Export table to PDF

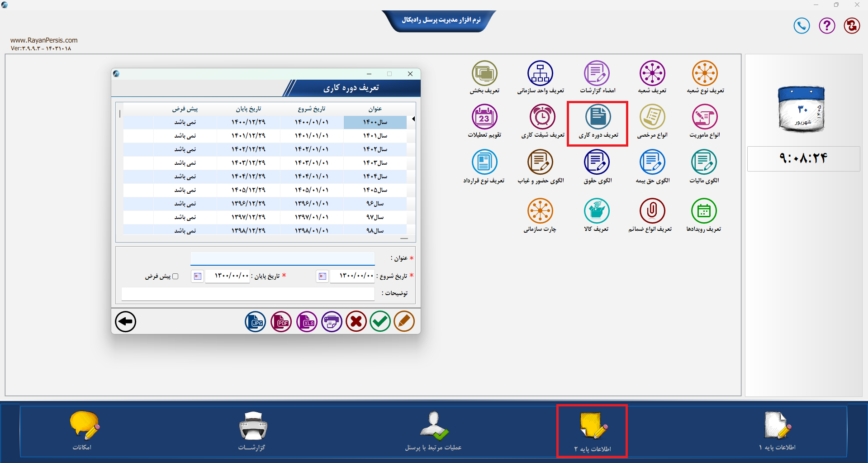[x=281, y=322]
